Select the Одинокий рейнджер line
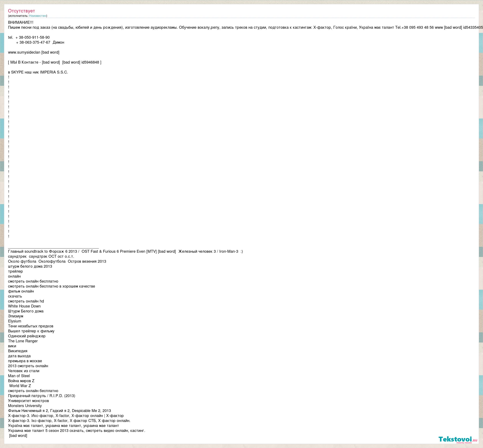This screenshot has width=483, height=448. 27,336
